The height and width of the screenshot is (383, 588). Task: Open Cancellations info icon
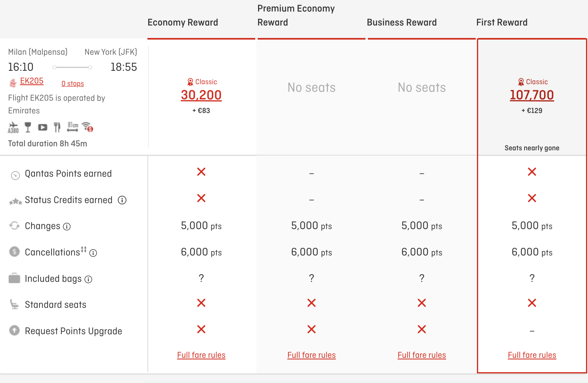pos(93,253)
